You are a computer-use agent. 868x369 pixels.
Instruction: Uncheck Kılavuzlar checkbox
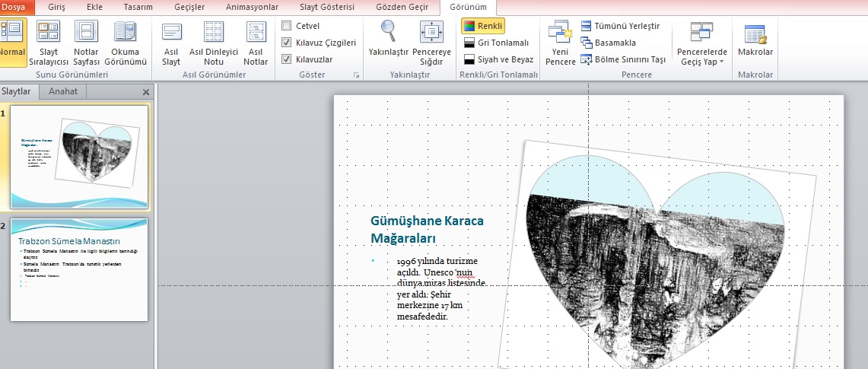click(x=287, y=59)
